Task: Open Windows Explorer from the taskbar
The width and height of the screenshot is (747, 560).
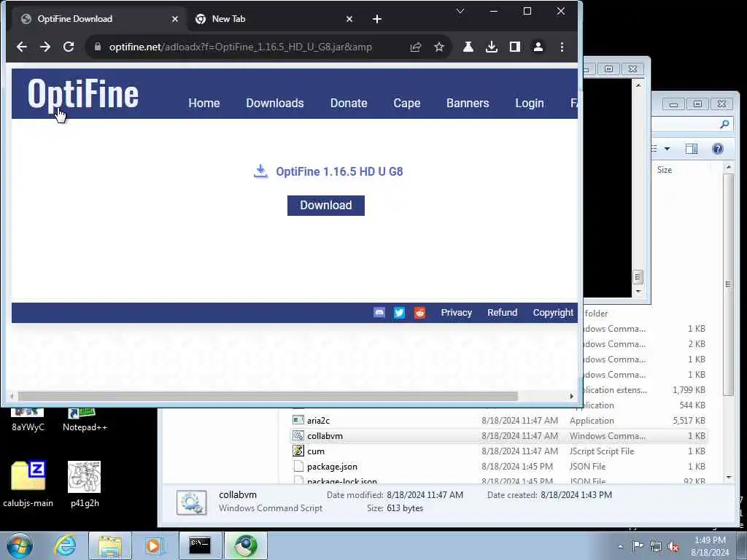Action: [110, 545]
